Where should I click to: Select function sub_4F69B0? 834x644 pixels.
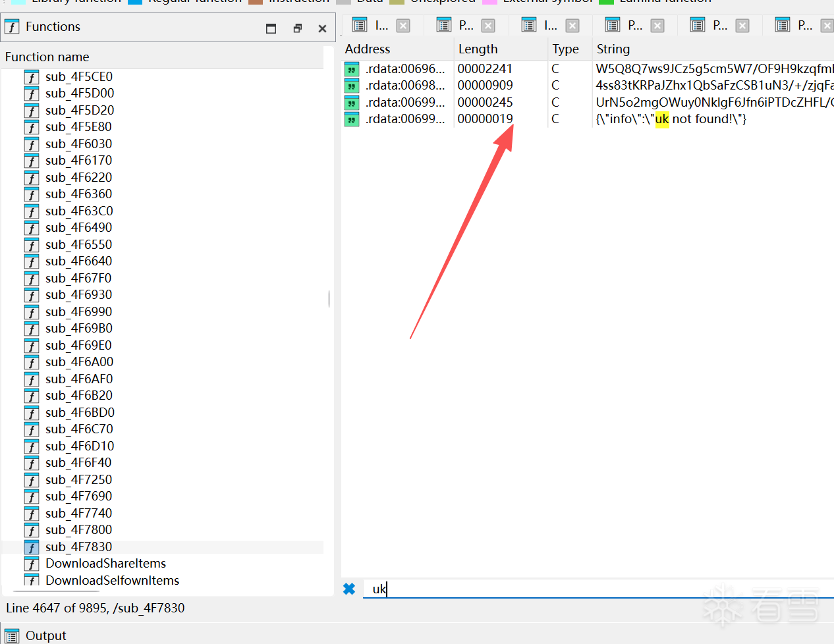click(x=78, y=328)
